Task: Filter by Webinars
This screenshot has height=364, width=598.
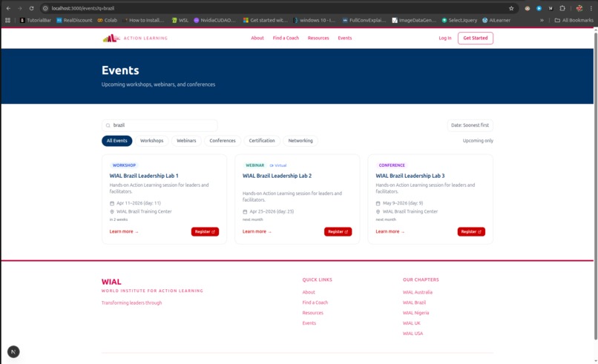Action: [x=186, y=141]
